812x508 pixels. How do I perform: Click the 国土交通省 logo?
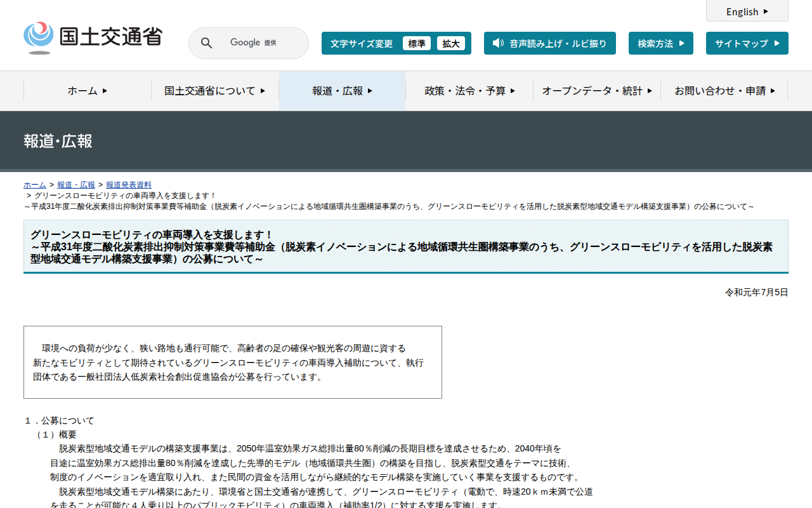[x=93, y=37]
